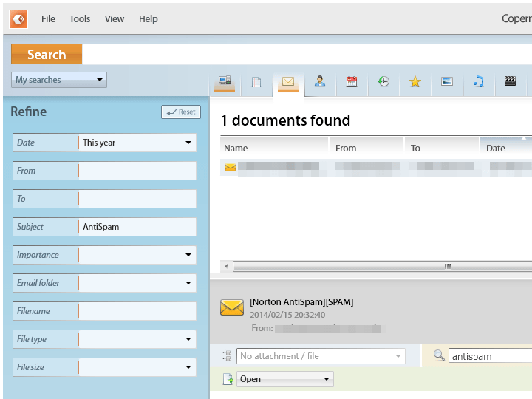The image size is (532, 399).
Task: Click the Subject field containing AntiSpam
Action: pos(137,227)
